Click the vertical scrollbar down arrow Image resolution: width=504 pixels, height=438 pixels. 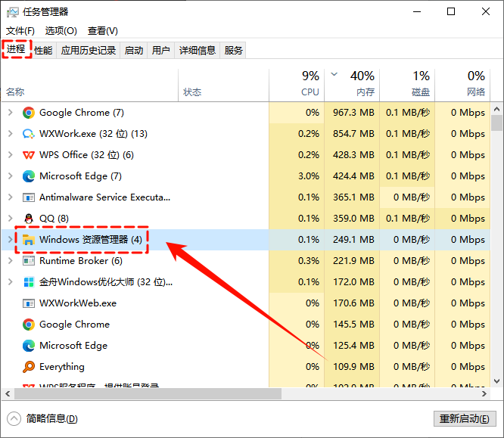(496, 381)
